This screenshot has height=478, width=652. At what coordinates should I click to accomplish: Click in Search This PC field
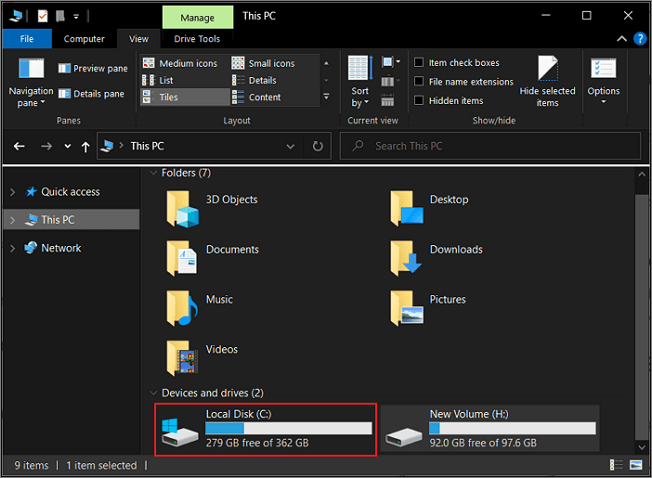tap(490, 146)
